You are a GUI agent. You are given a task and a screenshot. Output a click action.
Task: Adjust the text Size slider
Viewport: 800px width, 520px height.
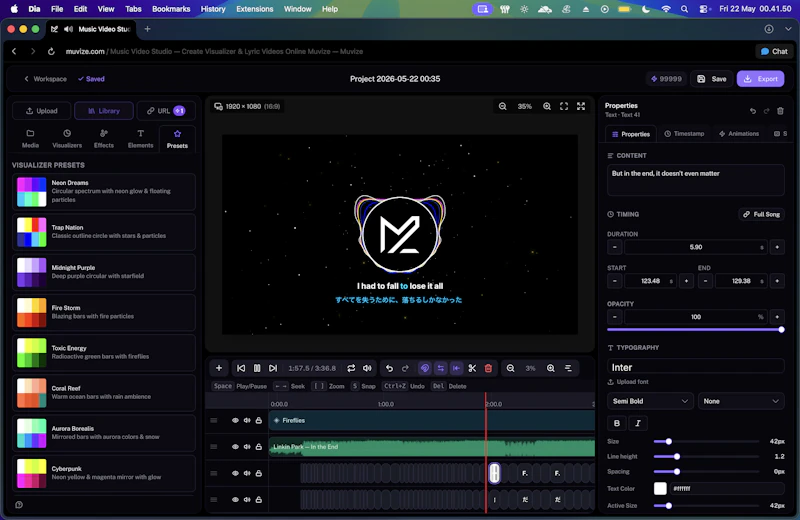pyautogui.click(x=707, y=441)
